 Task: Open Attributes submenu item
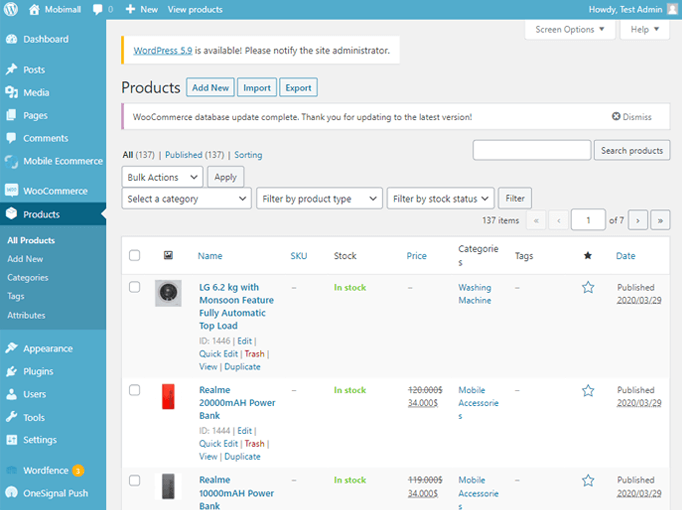coord(26,315)
